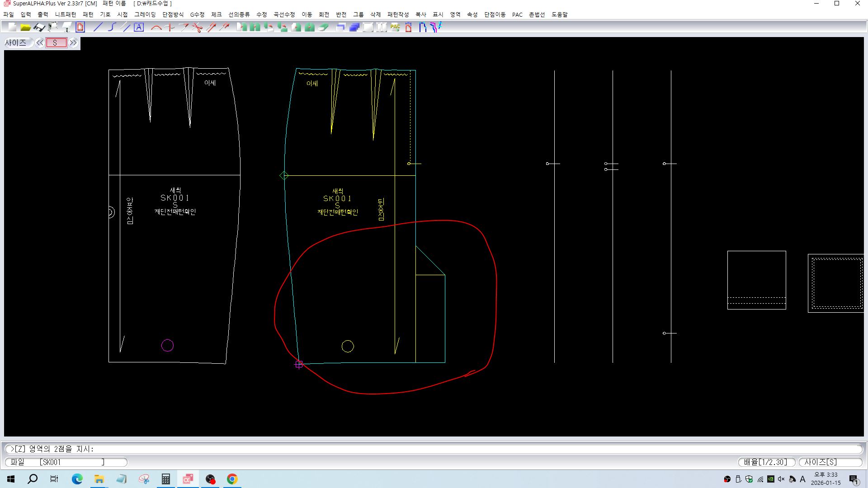The image size is (868, 488).
Task: Select the text A tool
Action: [x=139, y=28]
